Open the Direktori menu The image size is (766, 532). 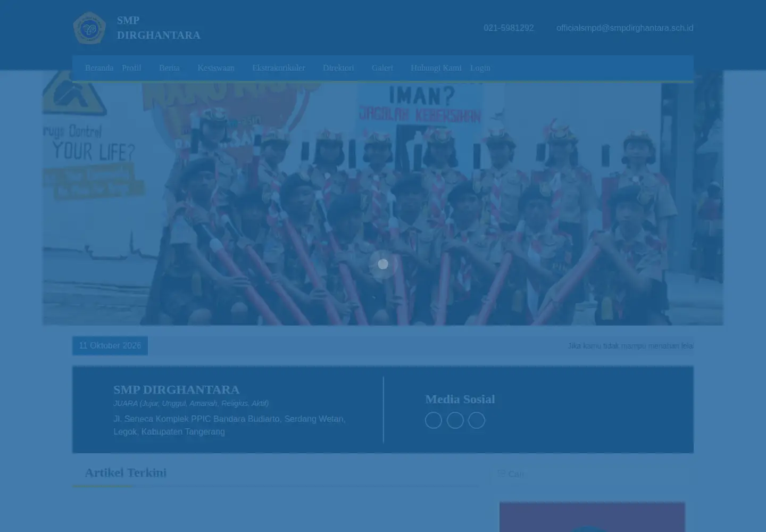click(x=338, y=68)
